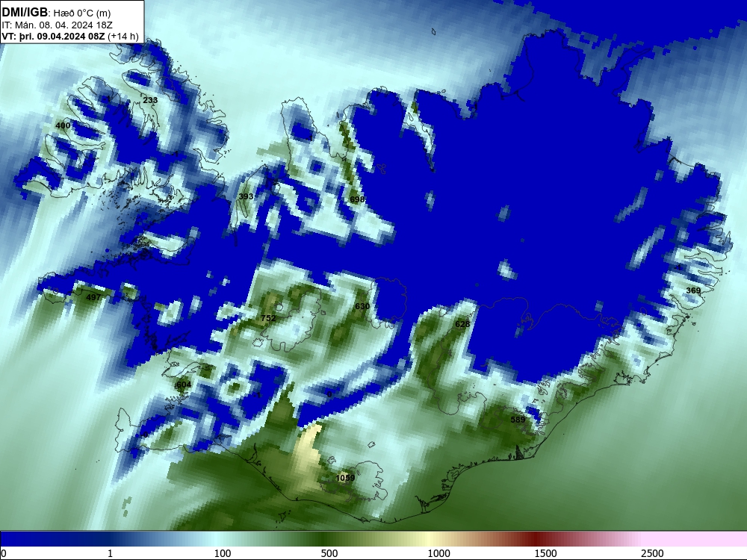Select the 369 label on the east coast
Viewport: 747px width, 560px height.
[x=693, y=290]
